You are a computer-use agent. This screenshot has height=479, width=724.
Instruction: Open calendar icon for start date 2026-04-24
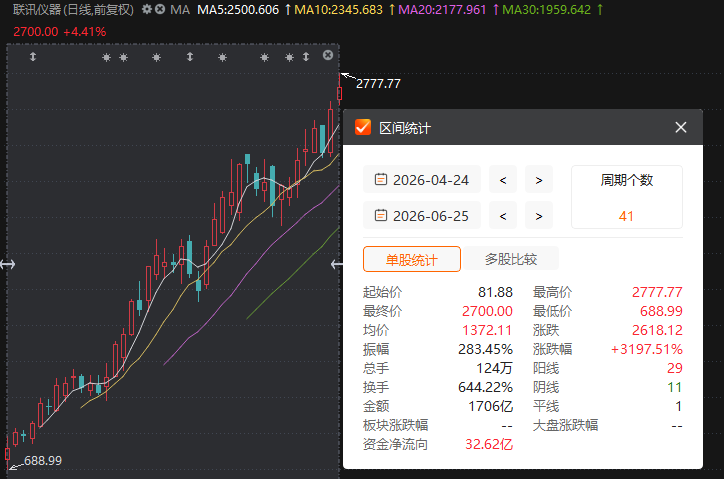click(380, 179)
